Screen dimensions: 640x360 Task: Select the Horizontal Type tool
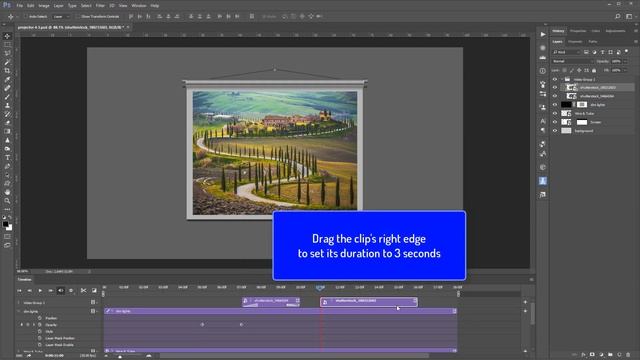coord(7,158)
